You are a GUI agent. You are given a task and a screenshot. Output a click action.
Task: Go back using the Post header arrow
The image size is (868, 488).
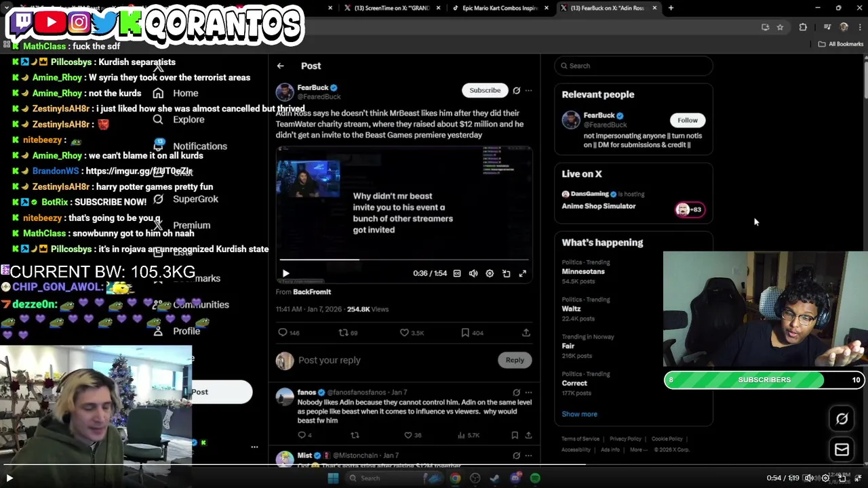[x=280, y=66]
